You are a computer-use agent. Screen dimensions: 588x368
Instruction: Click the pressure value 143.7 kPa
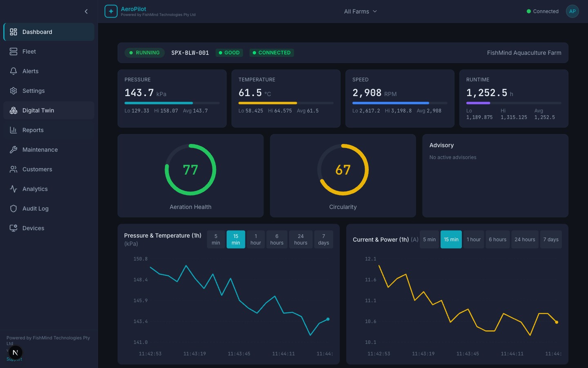145,93
